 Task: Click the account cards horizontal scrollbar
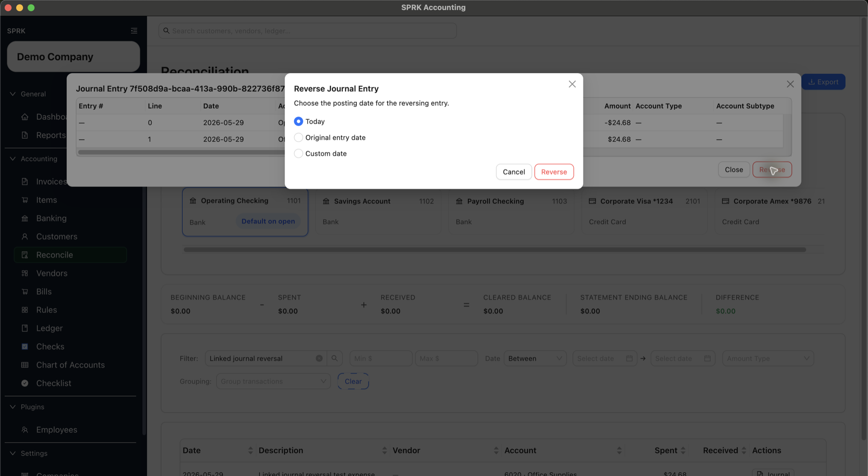(495, 250)
